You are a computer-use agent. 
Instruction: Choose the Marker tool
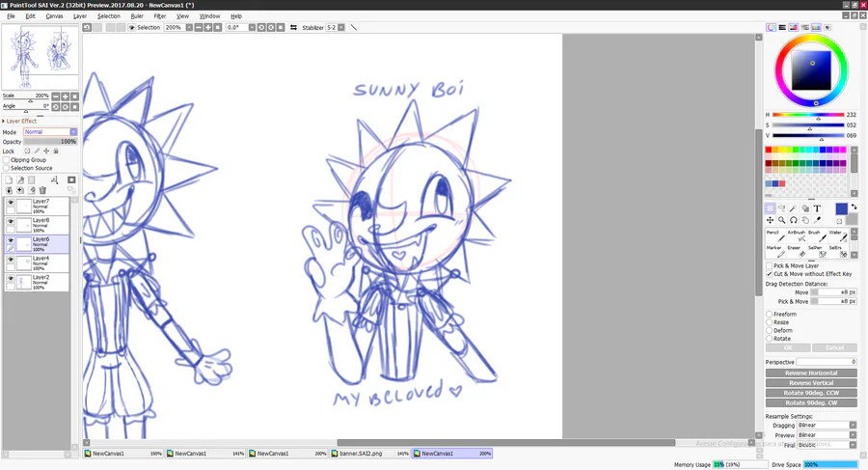[x=775, y=251]
